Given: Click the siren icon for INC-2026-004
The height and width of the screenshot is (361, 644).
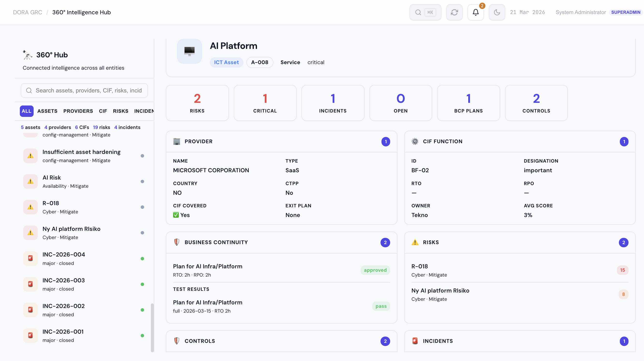Looking at the screenshot, I should click(x=30, y=258).
